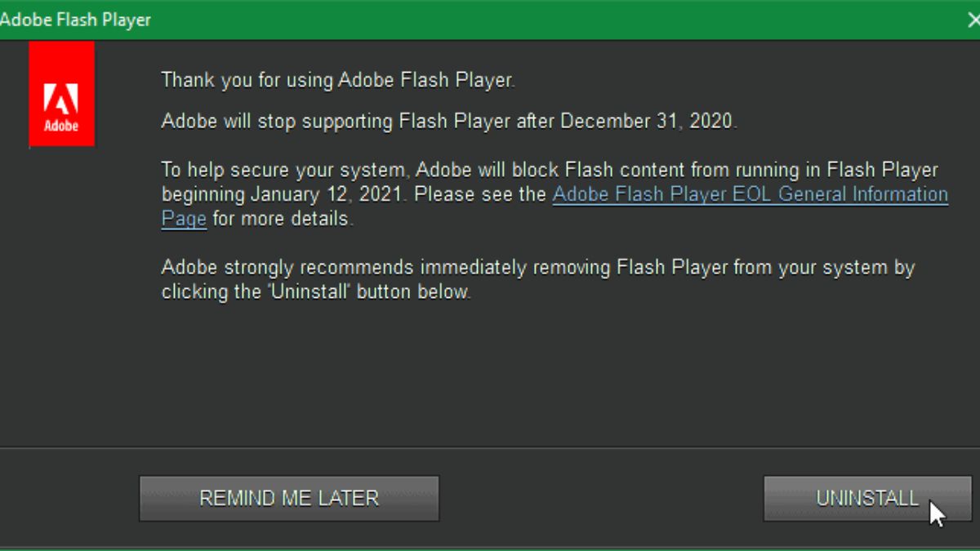
Task: Click the 'Adobe Flash Player' title bar text
Action: tap(78, 19)
